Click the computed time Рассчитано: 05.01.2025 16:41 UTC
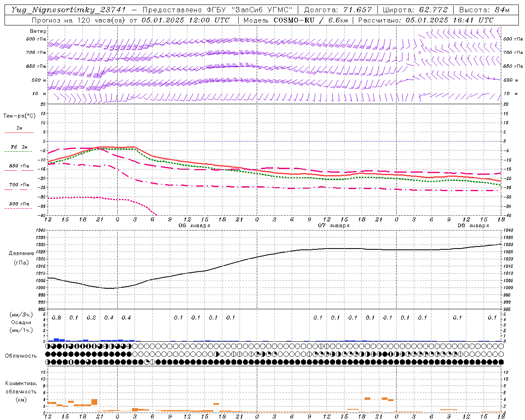 point(426,20)
